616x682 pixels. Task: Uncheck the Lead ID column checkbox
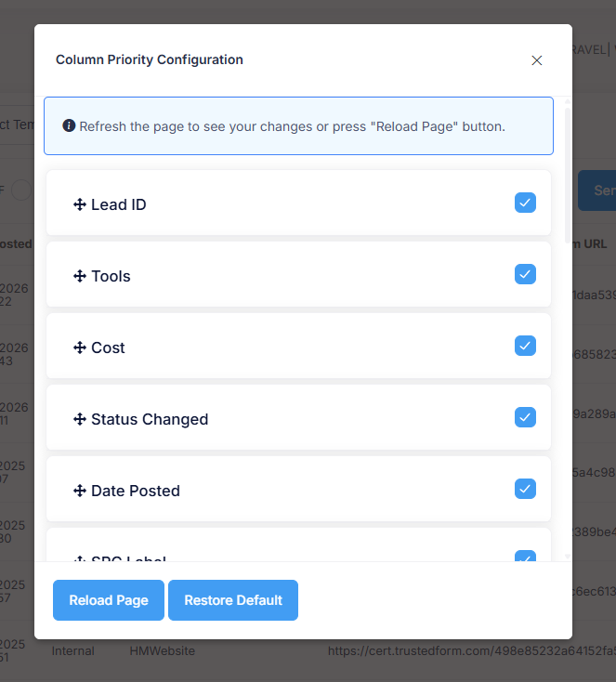pyautogui.click(x=525, y=203)
